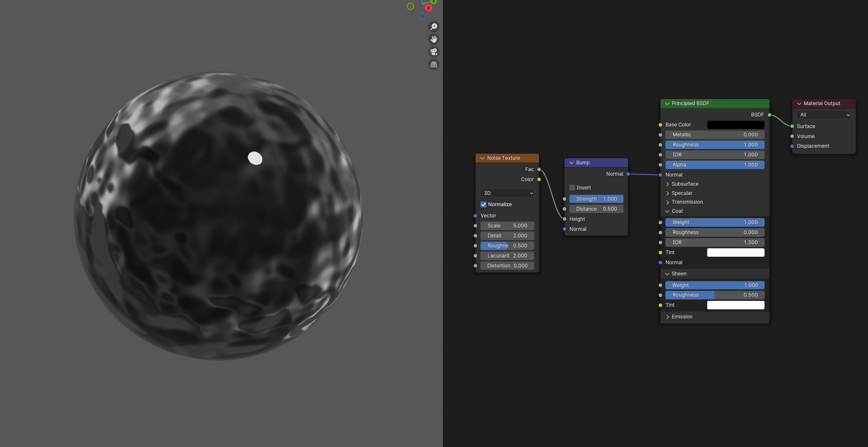The height and width of the screenshot is (447, 868).
Task: Collapse the Principled BSDF node header arrow
Action: click(x=667, y=104)
